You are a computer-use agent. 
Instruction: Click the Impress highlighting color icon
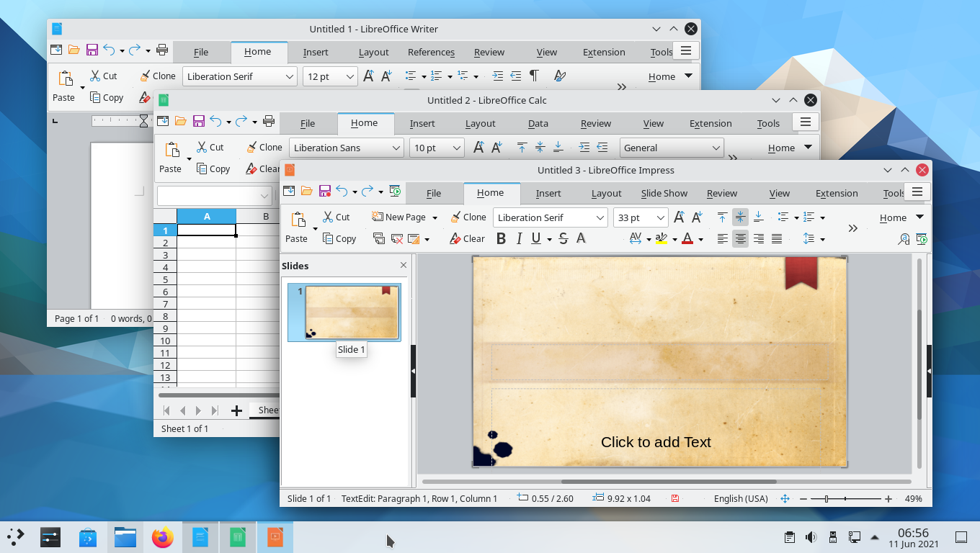(x=661, y=238)
